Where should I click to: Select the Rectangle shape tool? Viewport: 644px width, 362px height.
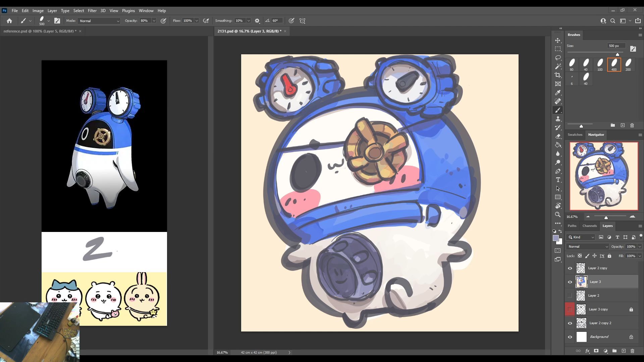click(x=558, y=197)
